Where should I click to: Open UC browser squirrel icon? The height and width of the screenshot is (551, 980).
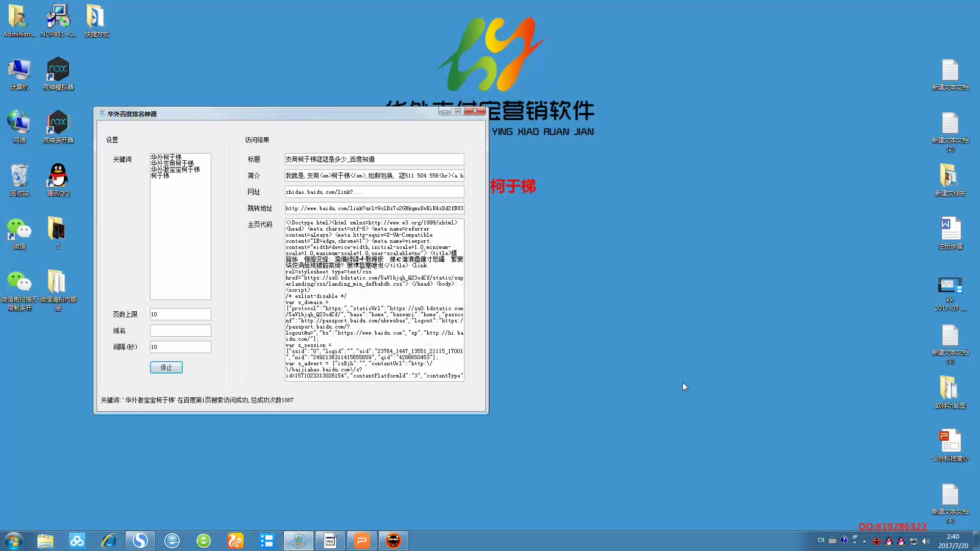pyautogui.click(x=235, y=541)
